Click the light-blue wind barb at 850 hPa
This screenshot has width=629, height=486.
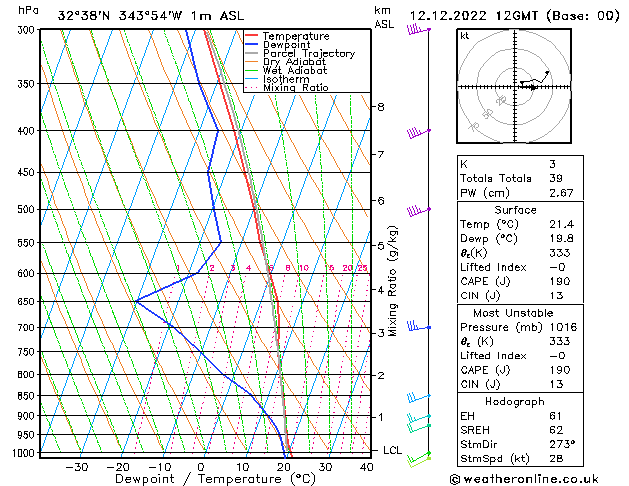click(x=418, y=398)
